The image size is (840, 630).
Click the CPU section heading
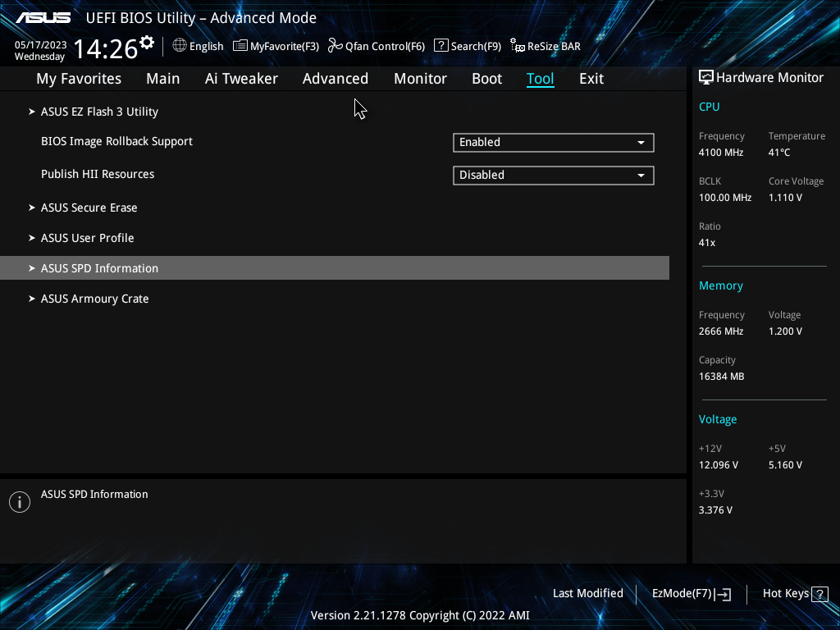coord(709,107)
